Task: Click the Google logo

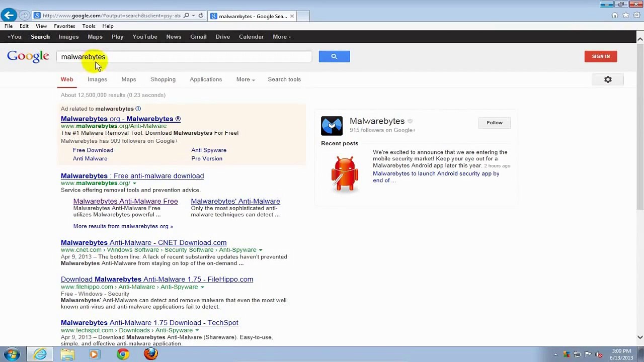Action: (28, 56)
